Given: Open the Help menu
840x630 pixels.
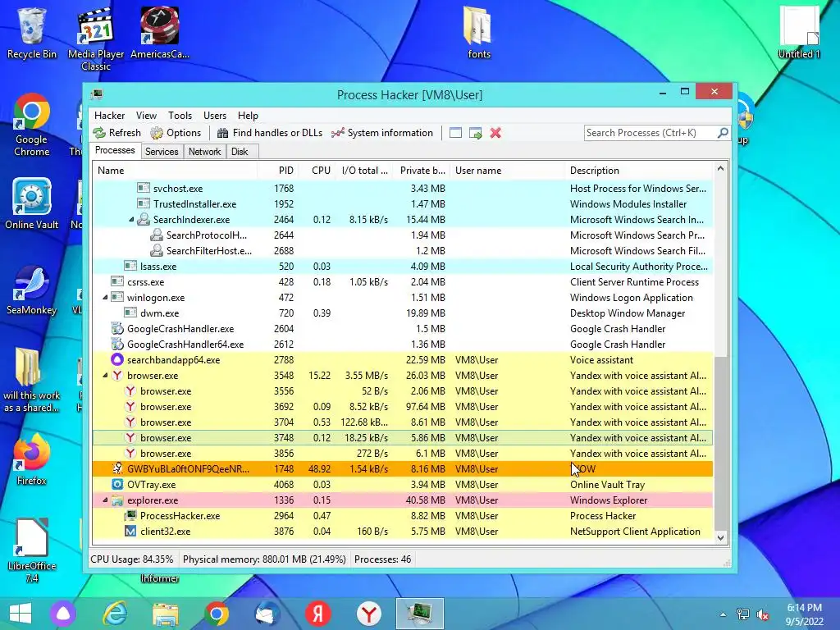Looking at the screenshot, I should click(x=248, y=116).
